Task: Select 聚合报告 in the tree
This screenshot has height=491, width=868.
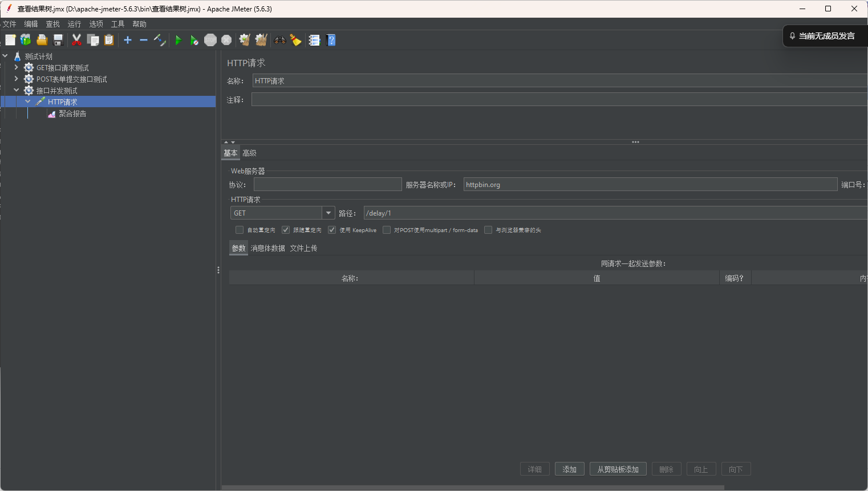Action: (x=72, y=114)
